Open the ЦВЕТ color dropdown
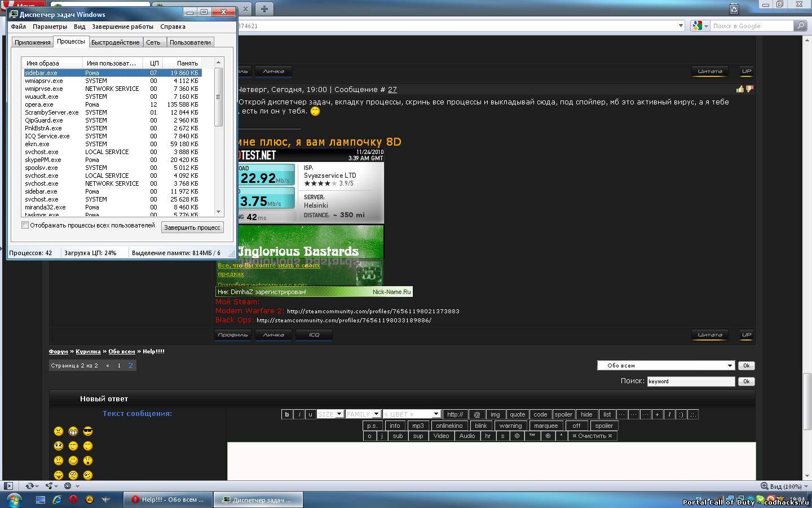Viewport: 812px width, 508px height. coord(411,414)
